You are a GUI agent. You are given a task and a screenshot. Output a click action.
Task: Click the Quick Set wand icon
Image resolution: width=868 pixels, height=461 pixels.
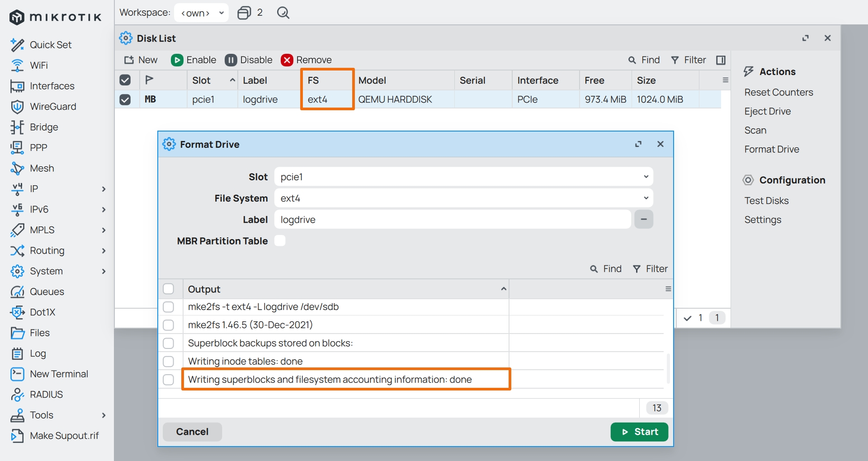pos(17,45)
